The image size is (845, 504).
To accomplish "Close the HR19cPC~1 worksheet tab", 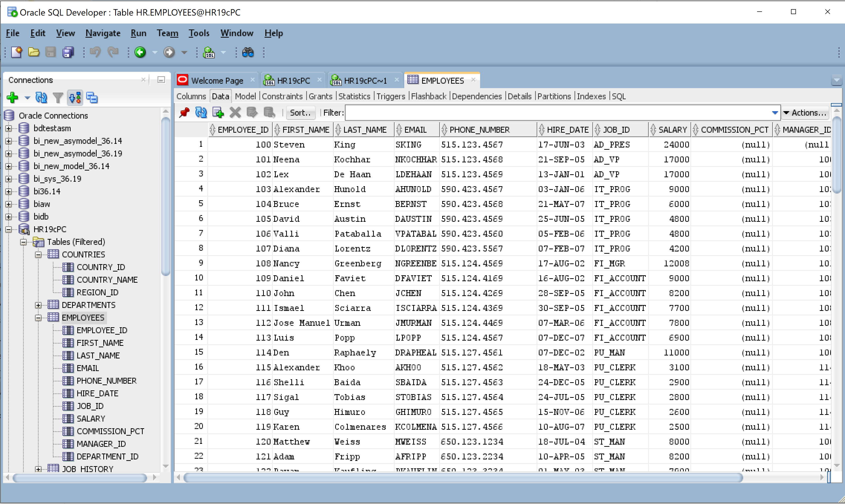I will tap(397, 80).
